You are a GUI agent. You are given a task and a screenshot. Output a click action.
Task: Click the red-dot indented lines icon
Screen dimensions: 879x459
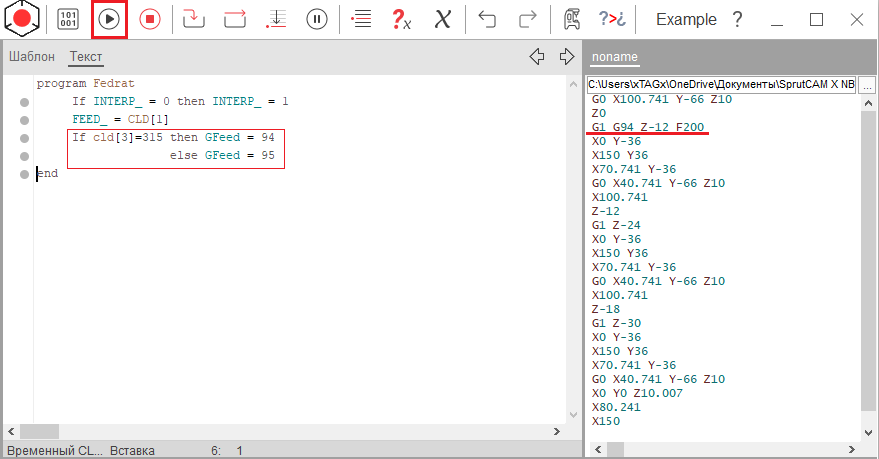(363, 19)
